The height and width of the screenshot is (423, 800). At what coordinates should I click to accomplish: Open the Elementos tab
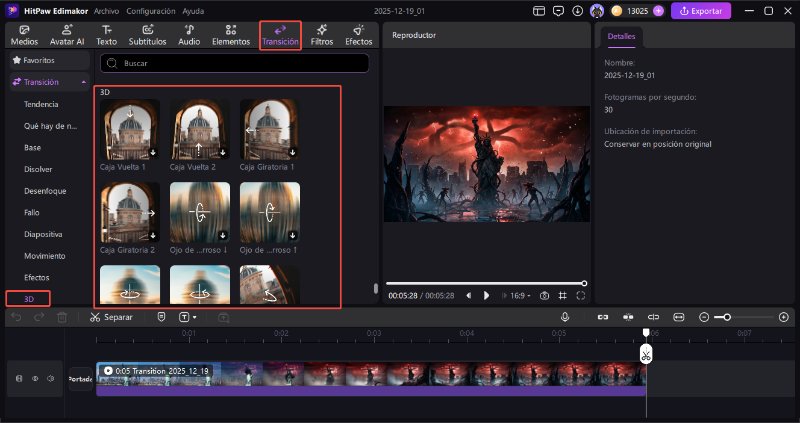[x=231, y=35]
